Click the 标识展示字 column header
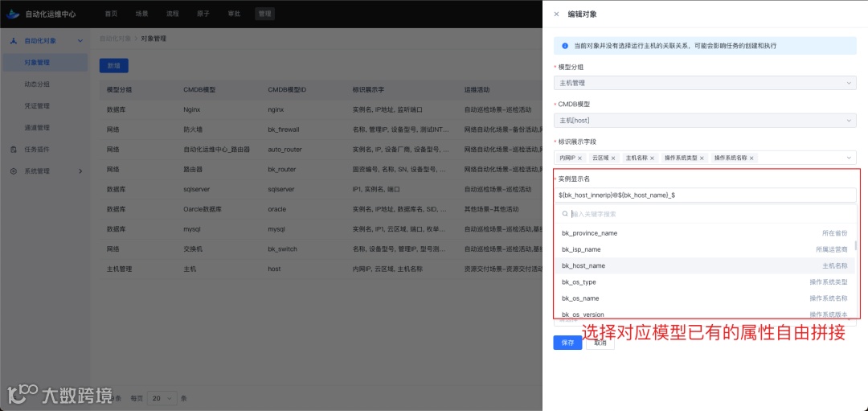 coord(368,90)
